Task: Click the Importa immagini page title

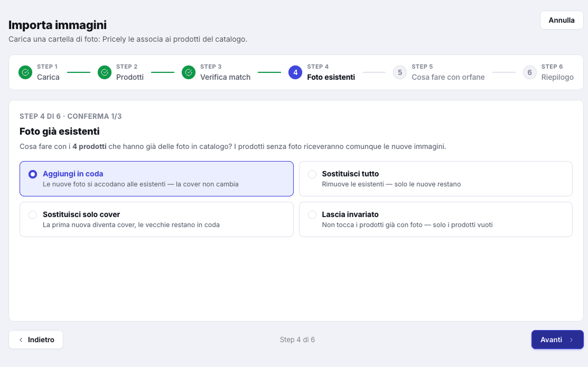Action: click(58, 25)
